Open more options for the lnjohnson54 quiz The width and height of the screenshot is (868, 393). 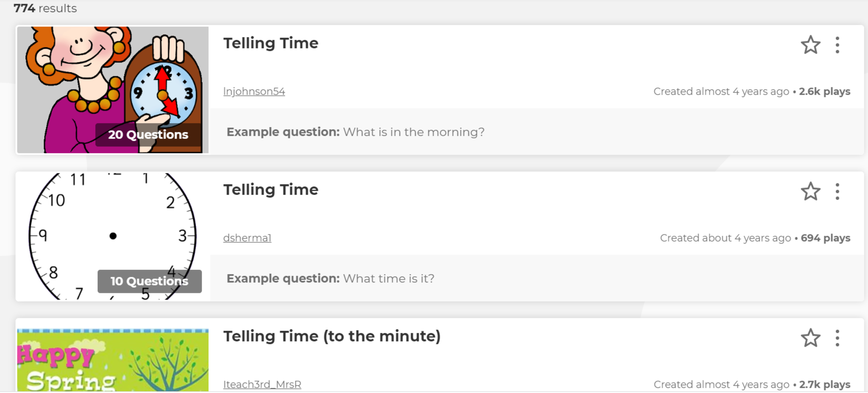click(x=837, y=45)
